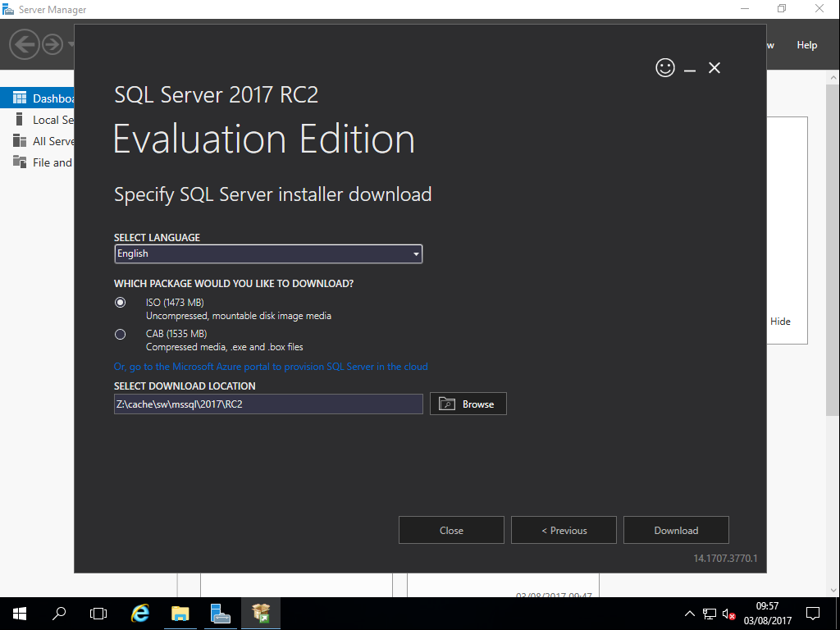Open the Help menu in Server Manager

pyautogui.click(x=806, y=45)
